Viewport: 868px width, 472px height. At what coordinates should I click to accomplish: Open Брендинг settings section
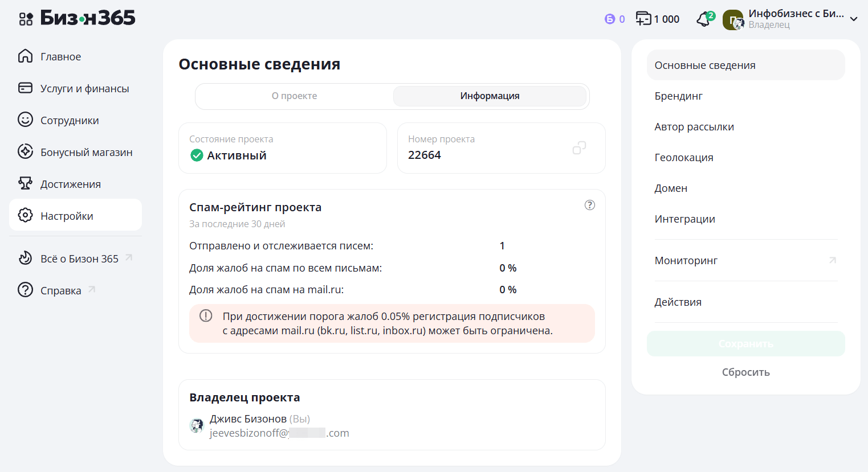678,96
